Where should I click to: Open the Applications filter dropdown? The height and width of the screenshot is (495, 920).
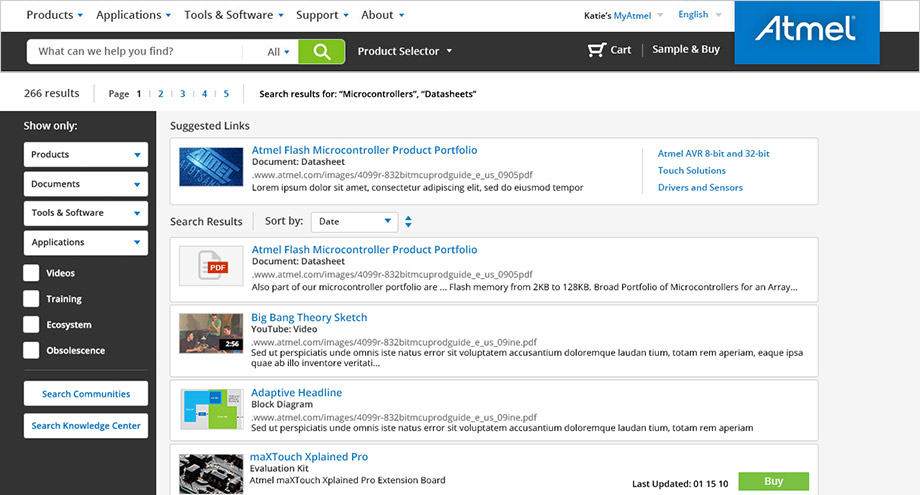pos(86,242)
